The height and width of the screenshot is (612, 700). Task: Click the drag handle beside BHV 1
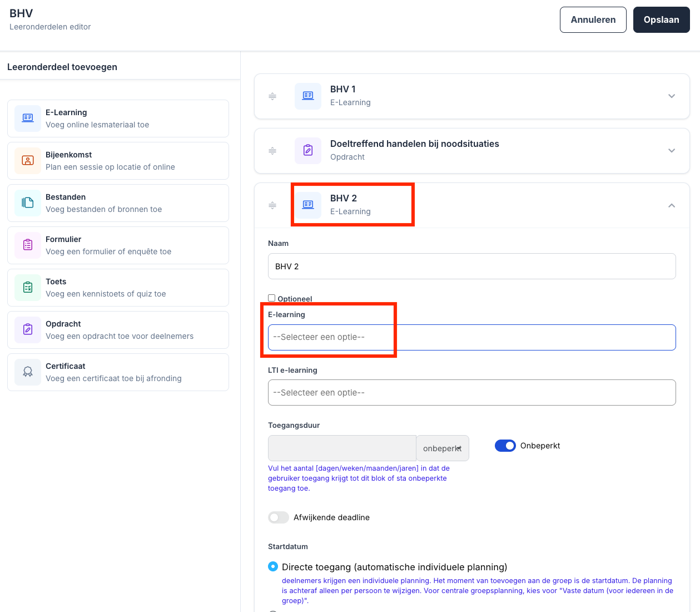coord(272,96)
